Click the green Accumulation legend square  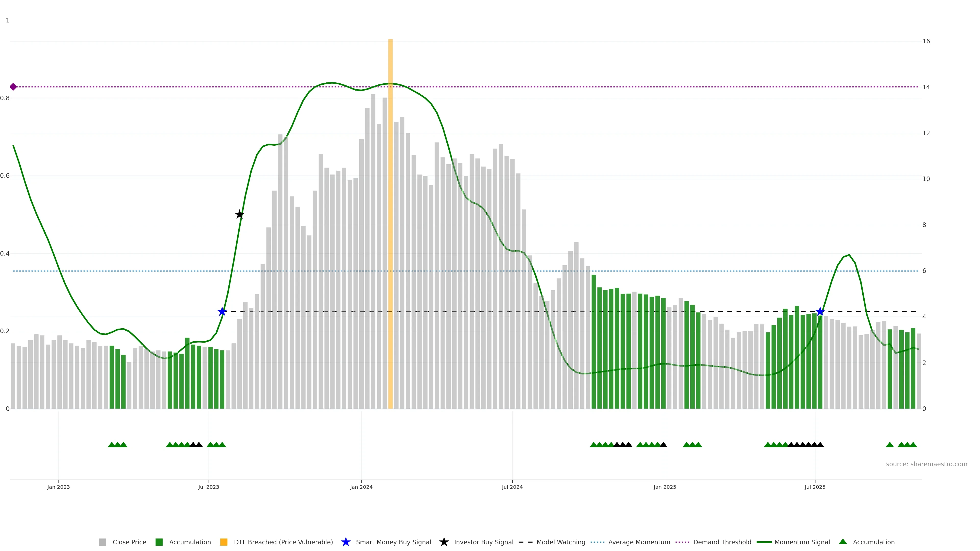(x=159, y=542)
